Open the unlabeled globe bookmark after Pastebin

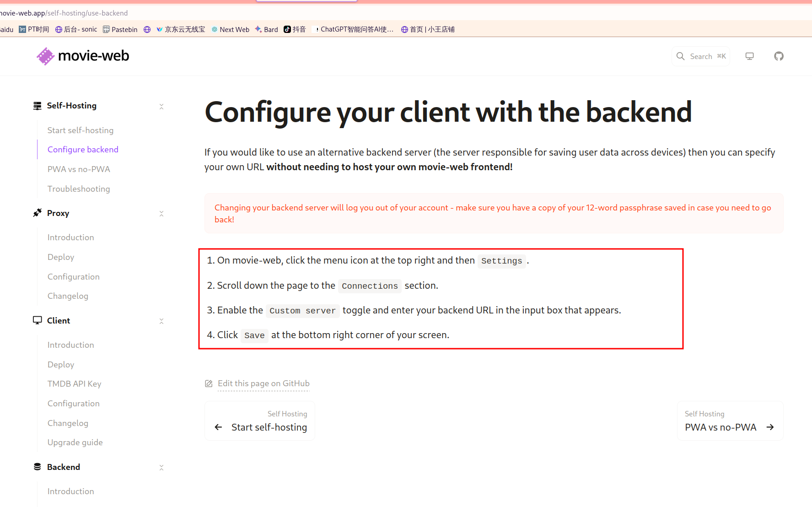(147, 29)
